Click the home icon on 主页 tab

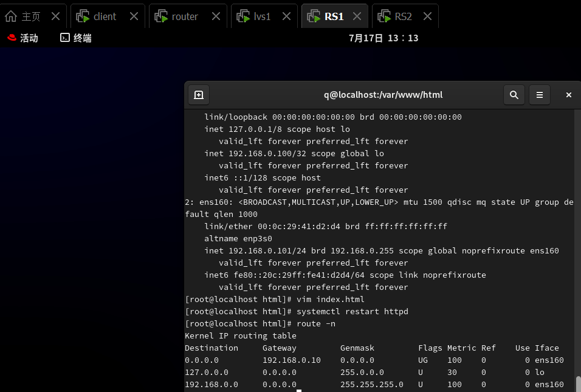(x=11, y=16)
